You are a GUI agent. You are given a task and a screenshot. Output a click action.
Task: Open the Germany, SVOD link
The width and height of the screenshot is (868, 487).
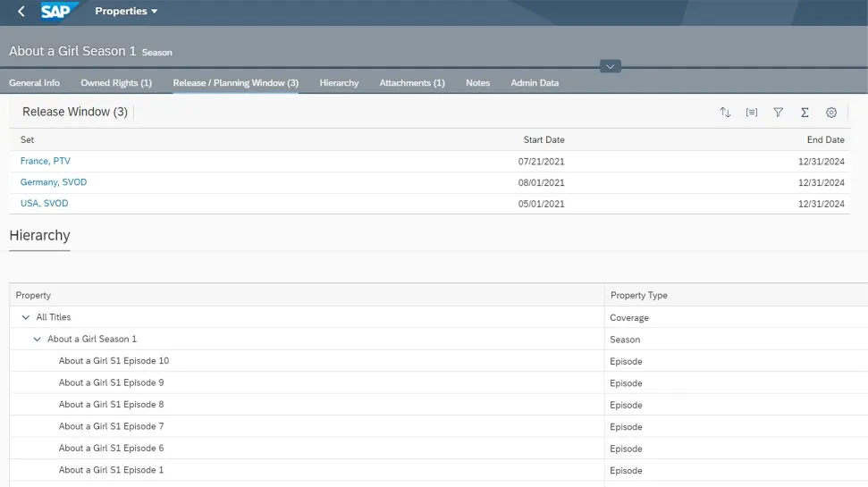pyautogui.click(x=54, y=182)
